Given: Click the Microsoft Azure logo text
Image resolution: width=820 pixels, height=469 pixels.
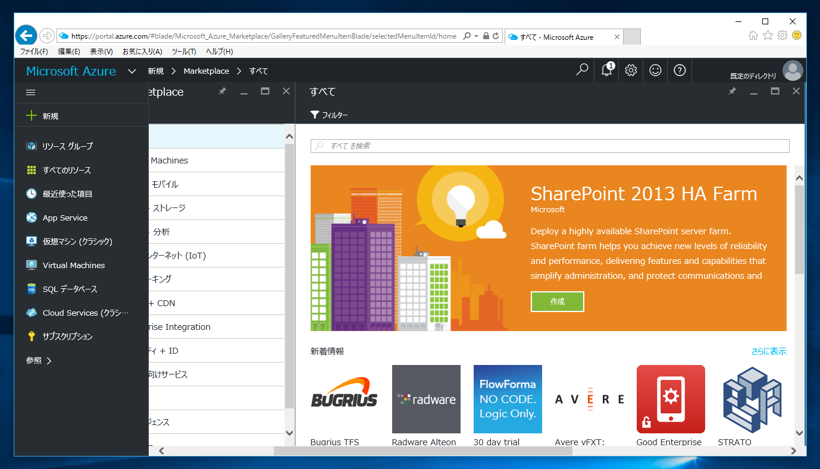Looking at the screenshot, I should pyautogui.click(x=71, y=71).
